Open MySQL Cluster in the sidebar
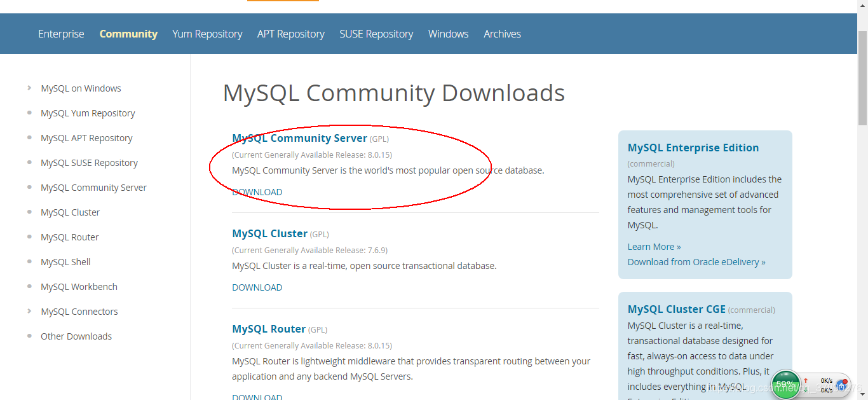The width and height of the screenshot is (868, 400). 70,212
